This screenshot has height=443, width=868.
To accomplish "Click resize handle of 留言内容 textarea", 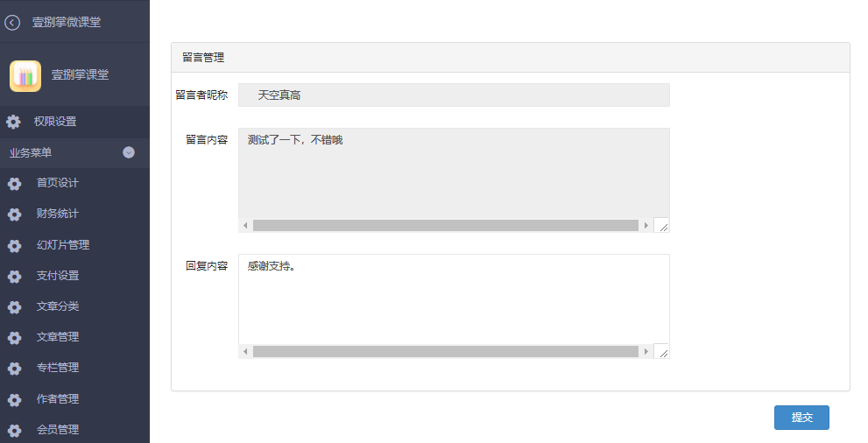I will [661, 226].
